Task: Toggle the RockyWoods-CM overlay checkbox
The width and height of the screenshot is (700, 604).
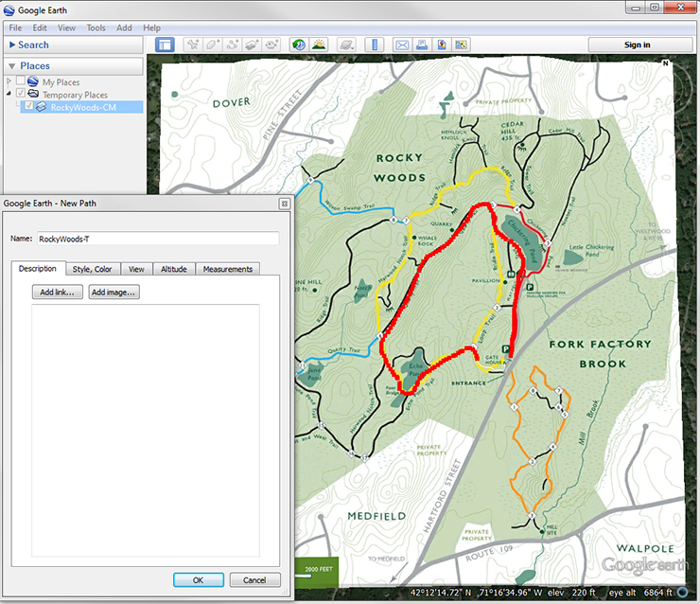Action: [28, 107]
